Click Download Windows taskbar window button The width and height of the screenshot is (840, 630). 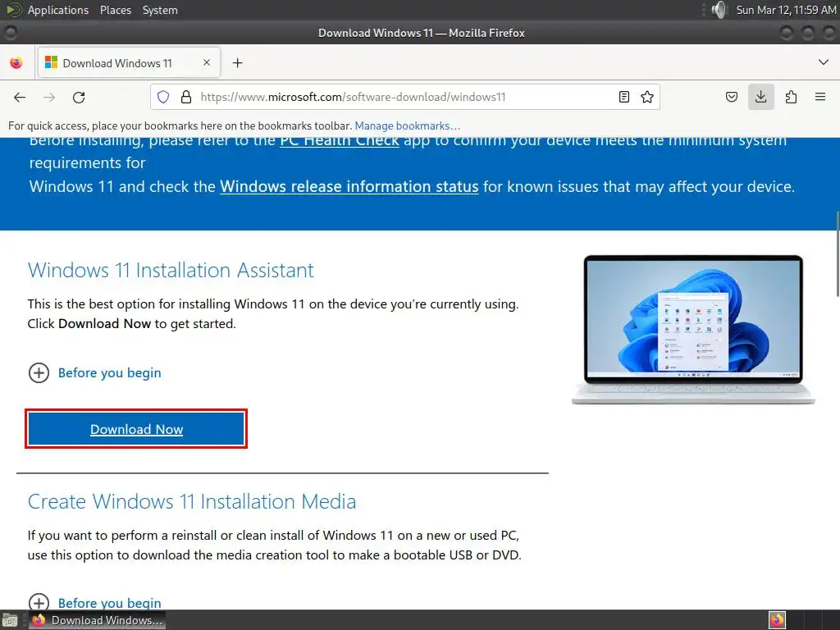tap(97, 620)
